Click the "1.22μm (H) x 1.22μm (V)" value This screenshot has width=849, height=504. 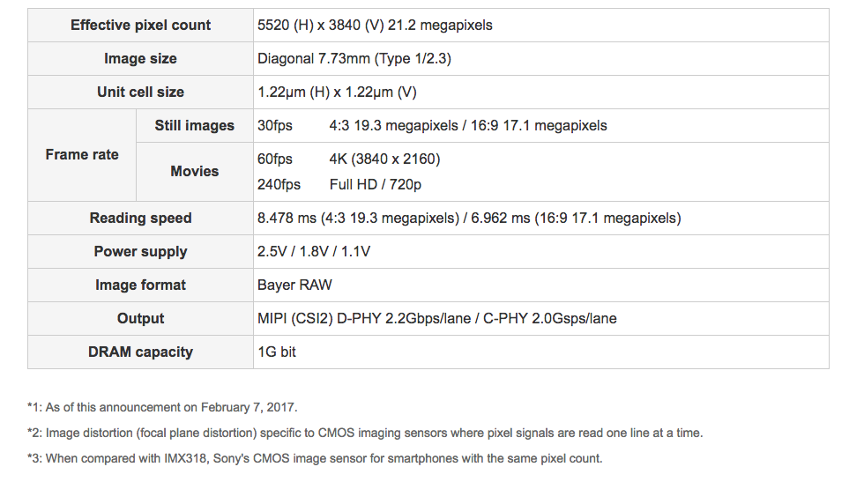pyautogui.click(x=337, y=92)
